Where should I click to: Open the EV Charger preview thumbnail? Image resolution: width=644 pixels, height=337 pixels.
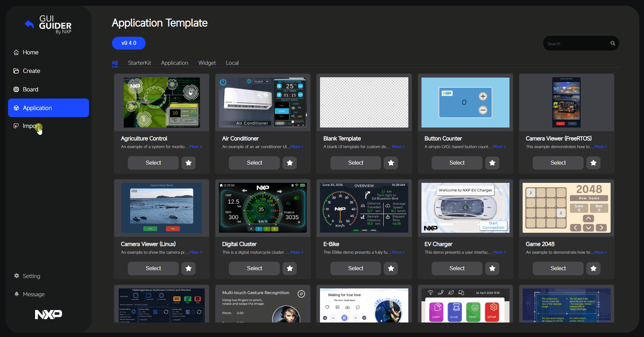tap(465, 208)
